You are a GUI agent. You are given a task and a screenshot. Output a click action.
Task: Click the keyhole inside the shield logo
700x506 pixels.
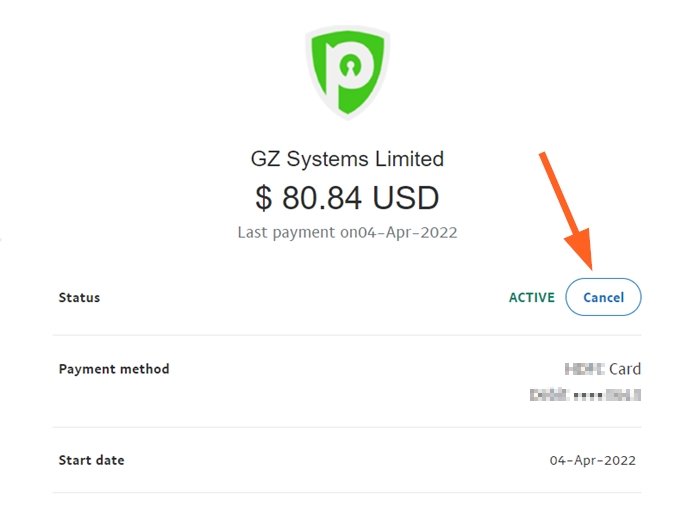[350, 67]
